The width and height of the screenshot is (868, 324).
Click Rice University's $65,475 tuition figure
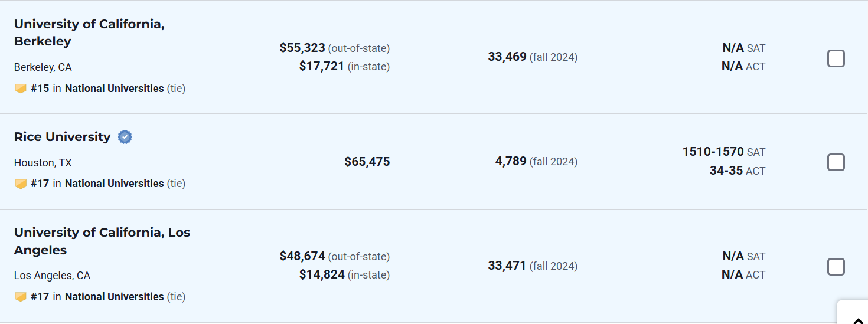(x=367, y=162)
